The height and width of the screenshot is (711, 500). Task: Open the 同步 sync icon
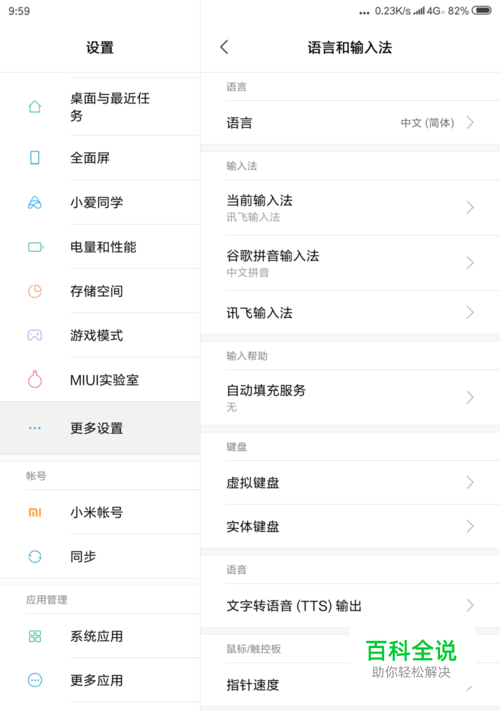(x=35, y=556)
